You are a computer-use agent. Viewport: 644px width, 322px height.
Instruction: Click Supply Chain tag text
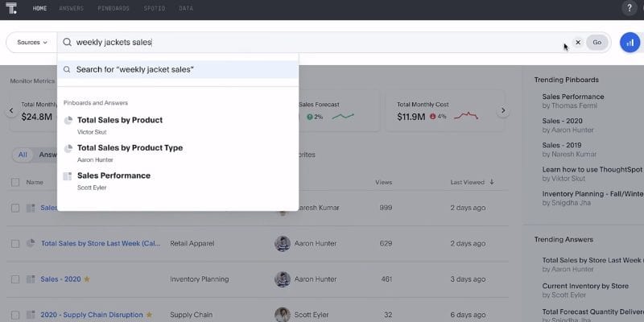point(191,315)
